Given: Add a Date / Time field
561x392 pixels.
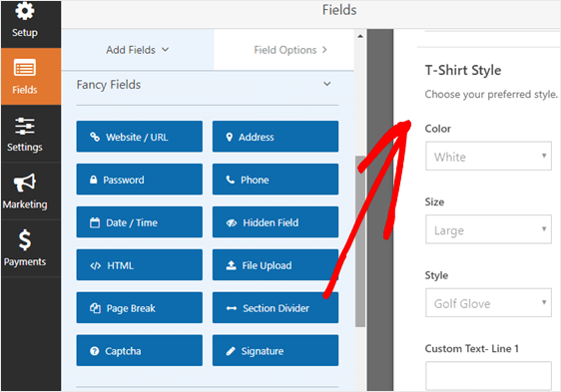Looking at the screenshot, I should (139, 222).
